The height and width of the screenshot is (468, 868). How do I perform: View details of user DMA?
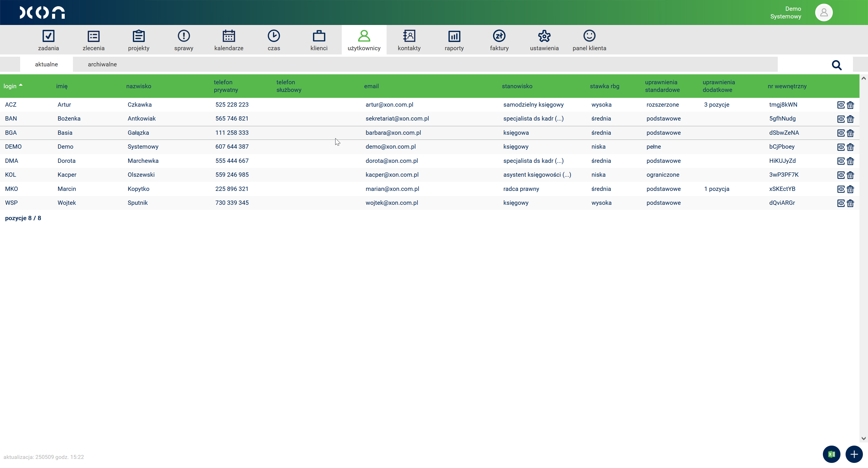pos(841,161)
